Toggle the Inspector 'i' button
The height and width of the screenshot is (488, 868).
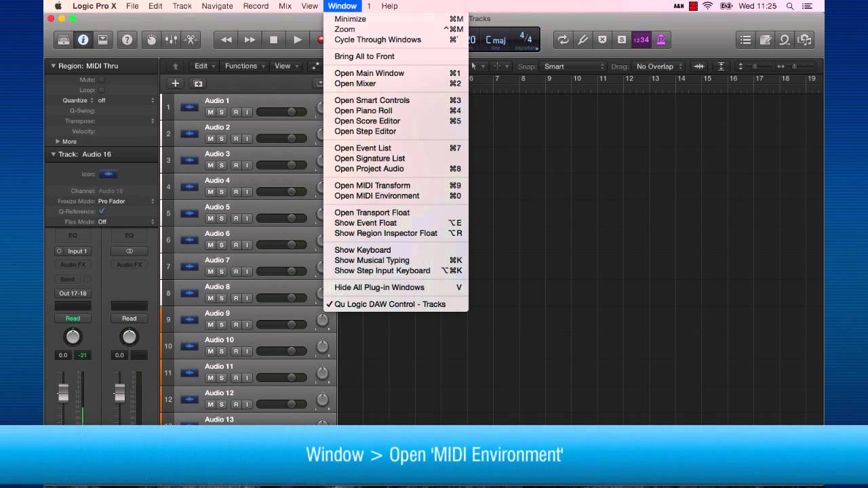(x=83, y=40)
